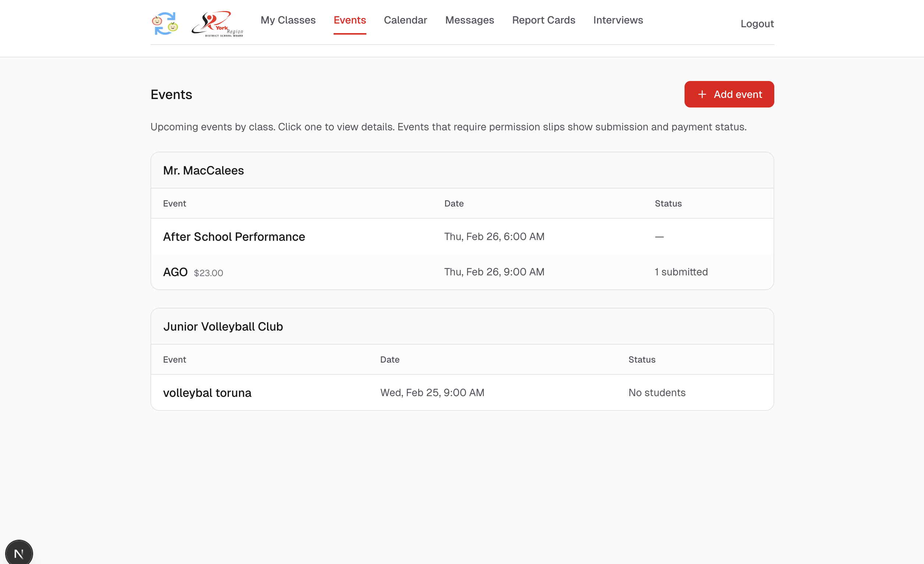Open the AGO event row

coord(175,272)
